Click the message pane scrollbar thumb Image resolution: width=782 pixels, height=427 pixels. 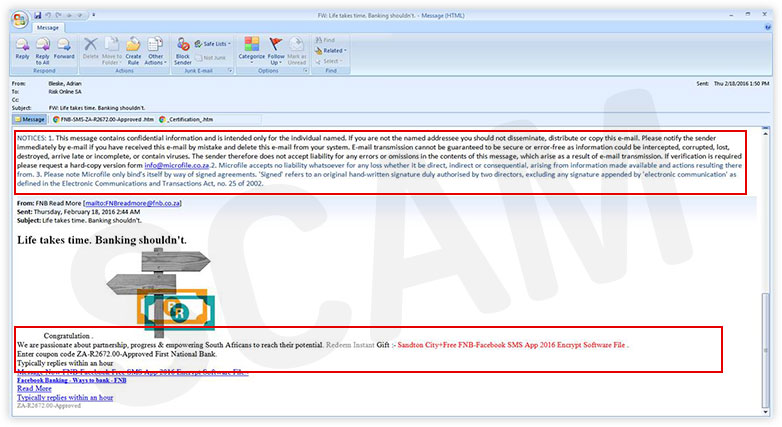[x=766, y=351]
